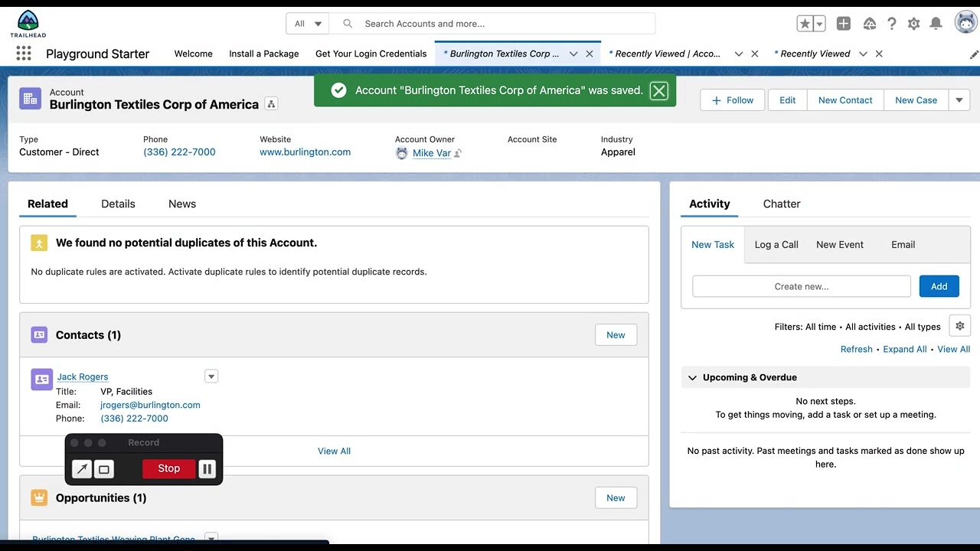The width and height of the screenshot is (980, 551).
Task: Open the App Launcher grid icon
Action: [24, 54]
